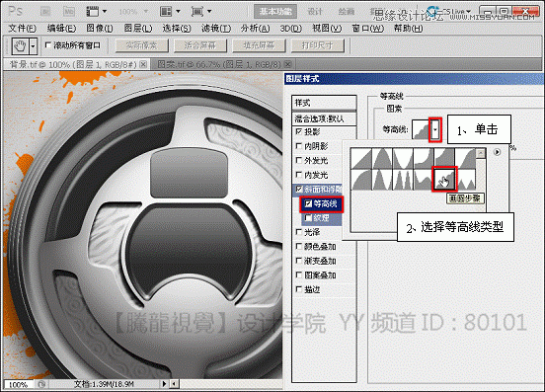This screenshot has height=392, width=545.
Task: Select the Cone-Inverted contour preset
Action: coord(403,158)
